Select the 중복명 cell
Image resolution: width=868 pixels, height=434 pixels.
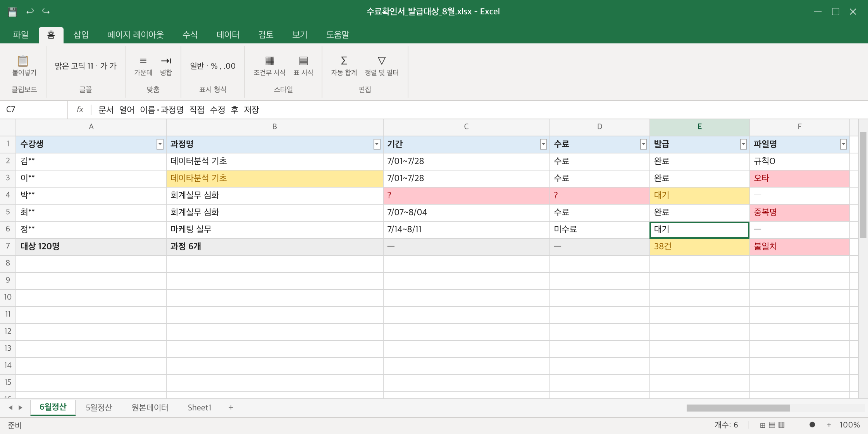(x=800, y=213)
